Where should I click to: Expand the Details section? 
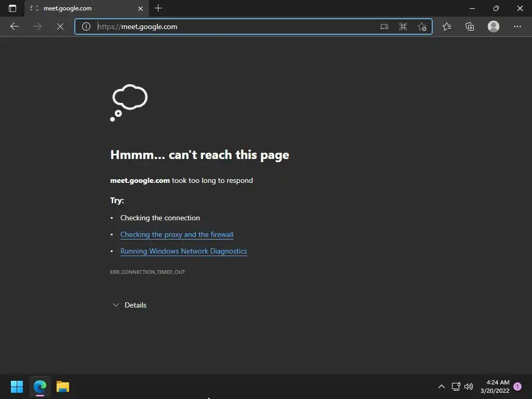pyautogui.click(x=129, y=305)
